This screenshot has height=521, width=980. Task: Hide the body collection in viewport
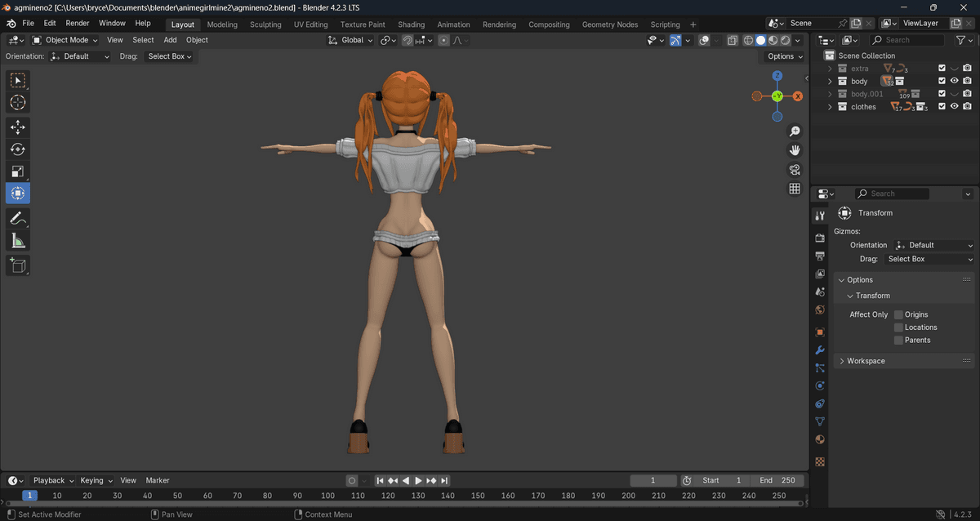click(954, 81)
